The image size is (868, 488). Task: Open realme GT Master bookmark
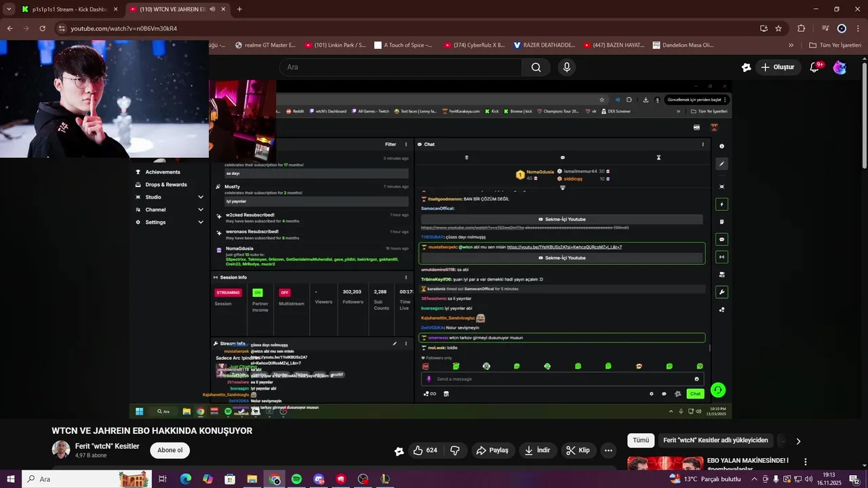point(265,45)
